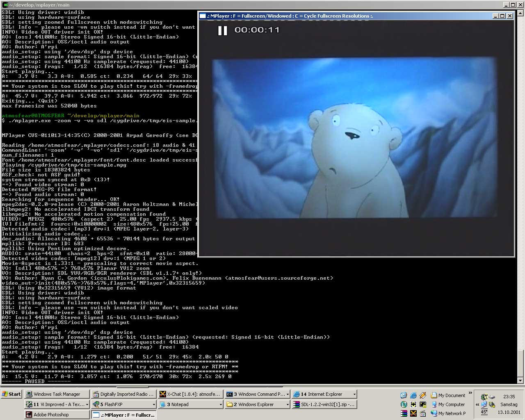The width and height of the screenshot is (525, 420).
Task: Click terminal scrollbar down arrow
Action: [x=520, y=380]
